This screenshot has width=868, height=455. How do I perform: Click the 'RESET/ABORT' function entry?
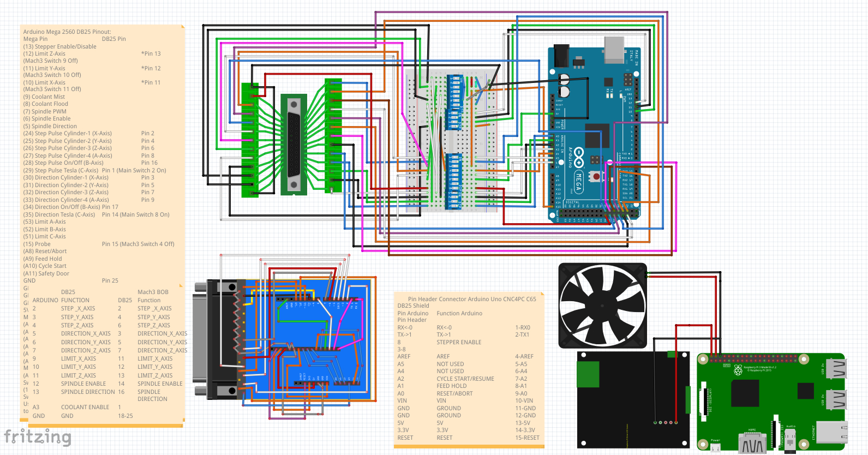[x=454, y=393]
